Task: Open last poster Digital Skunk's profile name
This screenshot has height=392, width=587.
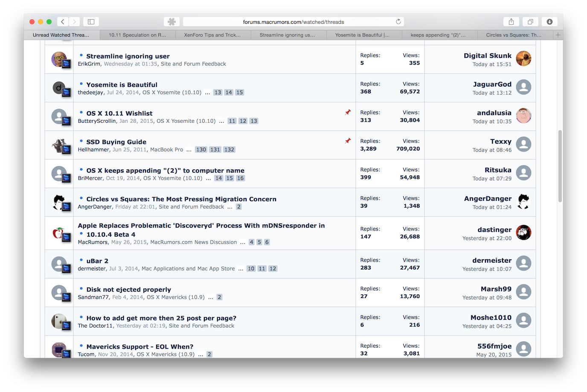Action: tap(488, 55)
